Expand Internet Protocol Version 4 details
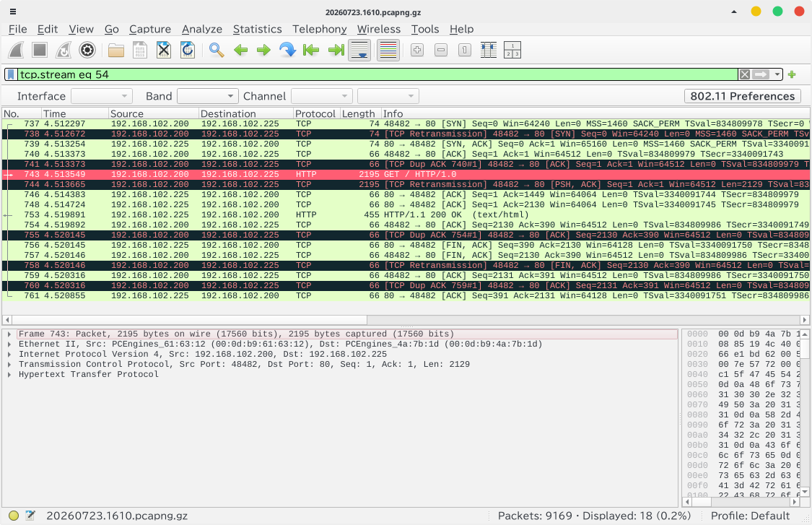812x525 pixels. coord(9,355)
